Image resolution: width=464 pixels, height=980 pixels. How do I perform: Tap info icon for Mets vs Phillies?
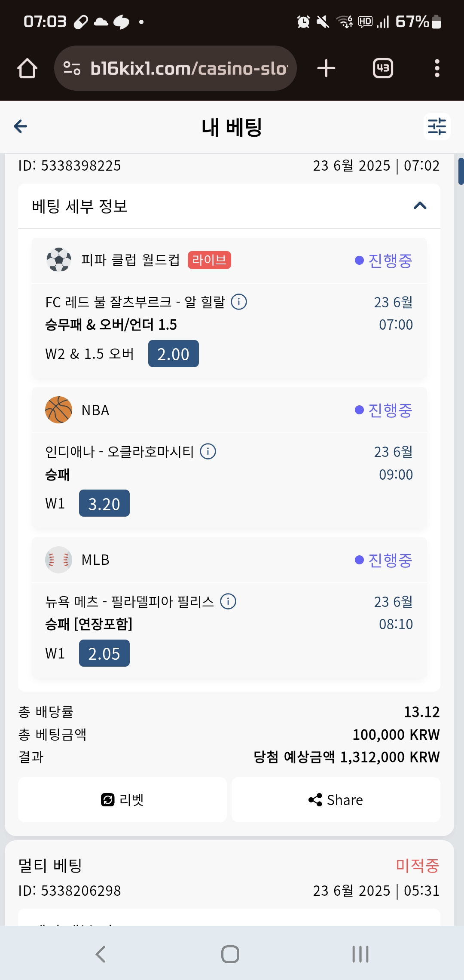tap(228, 601)
